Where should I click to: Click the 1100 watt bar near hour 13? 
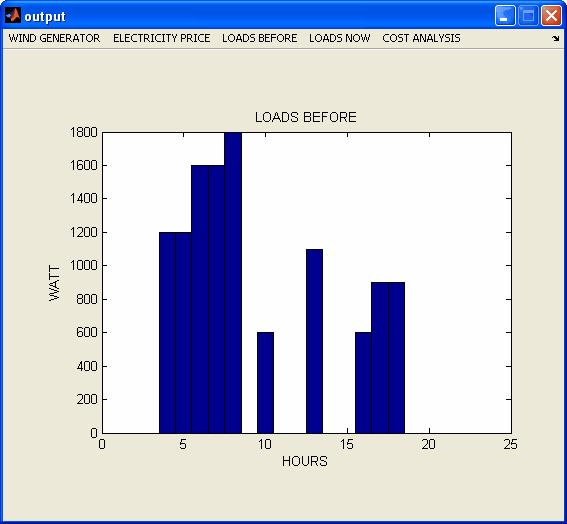tap(314, 341)
